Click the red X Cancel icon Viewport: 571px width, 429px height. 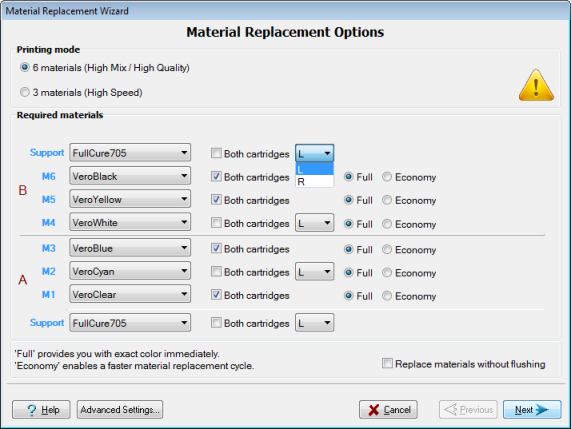click(374, 410)
